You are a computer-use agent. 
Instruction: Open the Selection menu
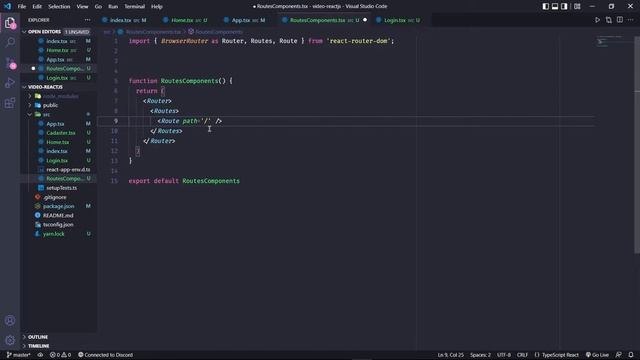pyautogui.click(x=59, y=7)
